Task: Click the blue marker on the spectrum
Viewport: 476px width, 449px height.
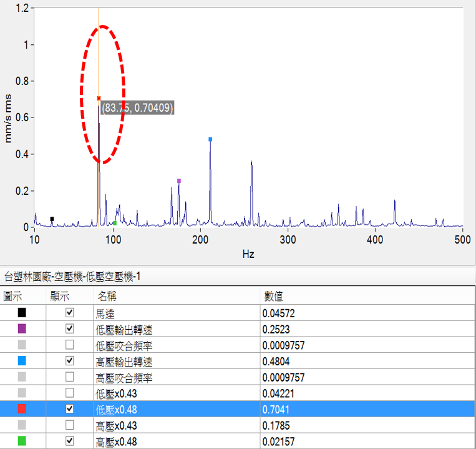Action: click(210, 139)
